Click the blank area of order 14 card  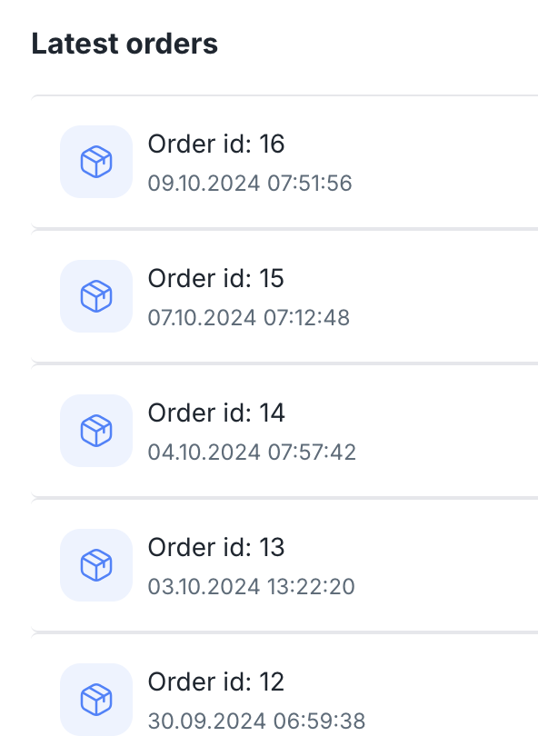tap(443, 431)
